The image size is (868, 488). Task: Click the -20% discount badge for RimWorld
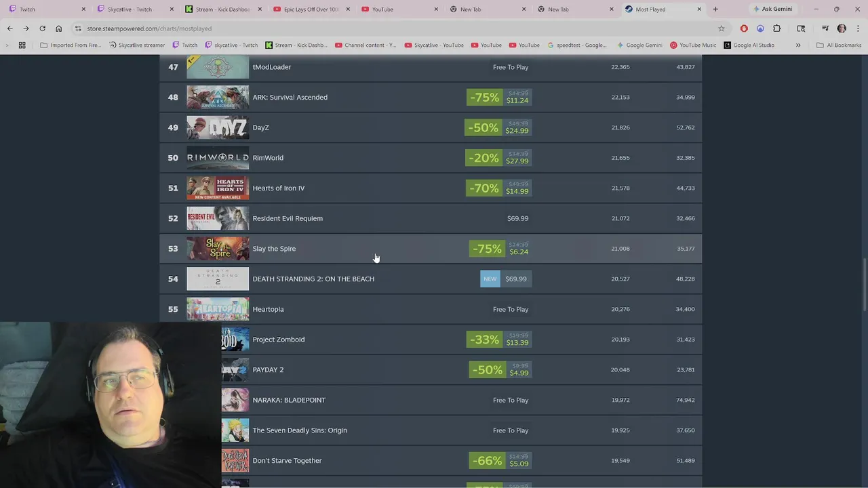point(484,158)
